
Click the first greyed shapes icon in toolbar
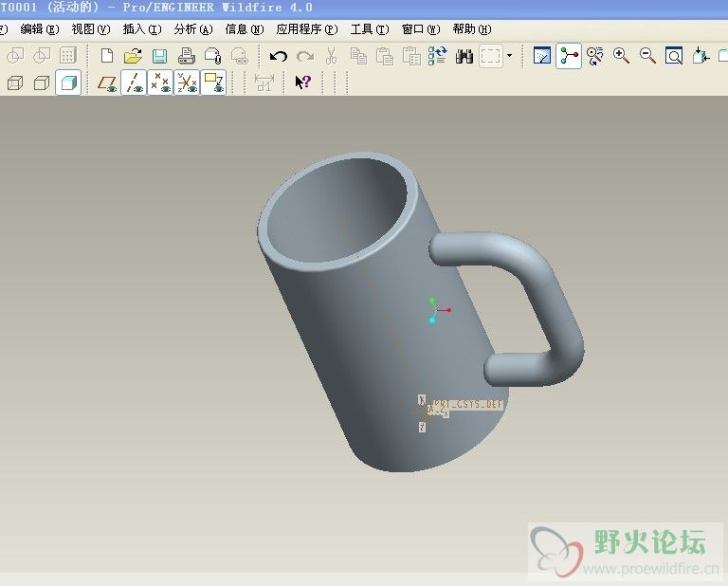[15, 56]
